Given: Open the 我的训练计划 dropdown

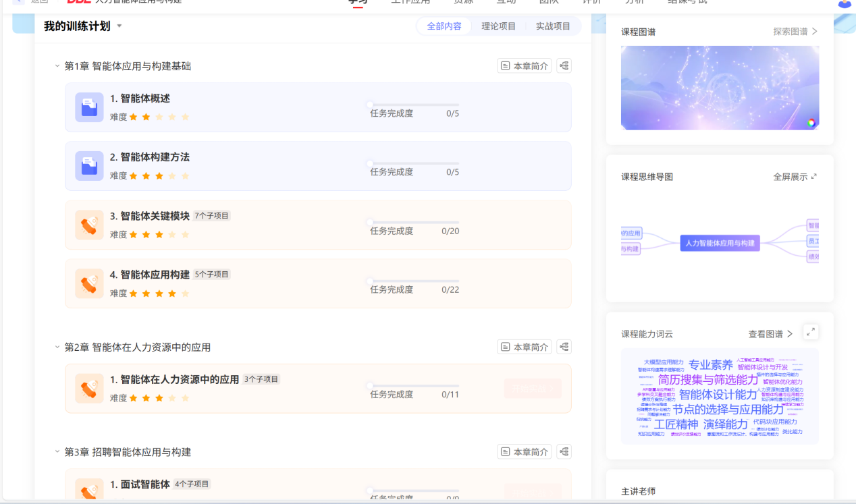Looking at the screenshot, I should point(119,26).
